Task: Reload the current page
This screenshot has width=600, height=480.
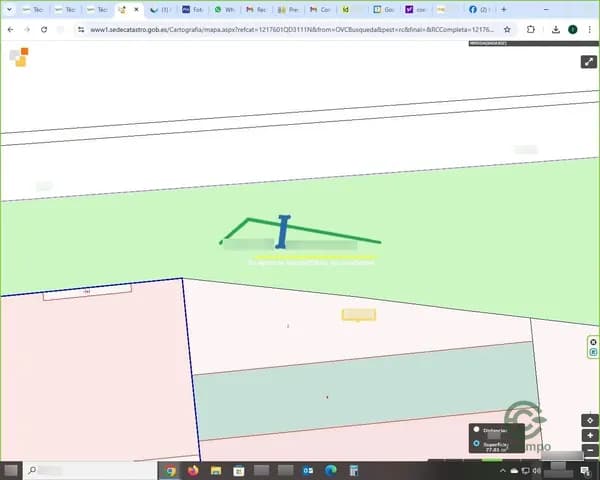Action: coord(44,29)
